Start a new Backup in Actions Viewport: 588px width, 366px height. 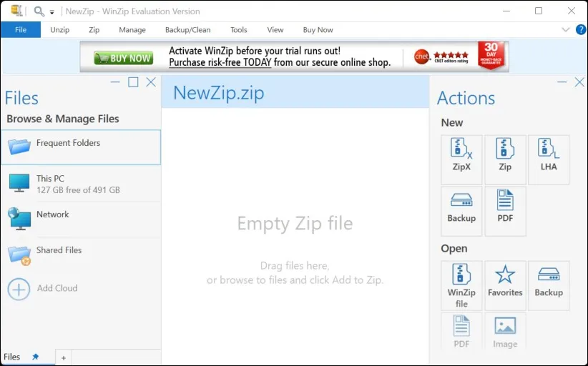pos(461,211)
